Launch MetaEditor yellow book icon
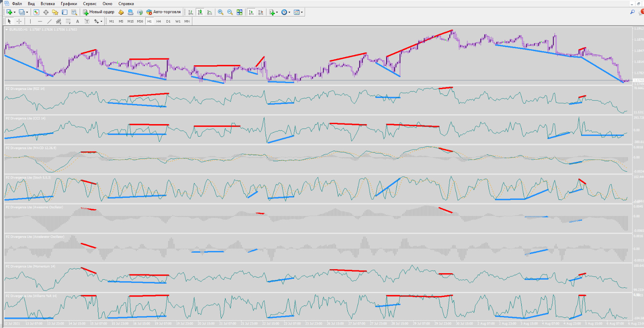This screenshot has width=644, height=328. (121, 12)
